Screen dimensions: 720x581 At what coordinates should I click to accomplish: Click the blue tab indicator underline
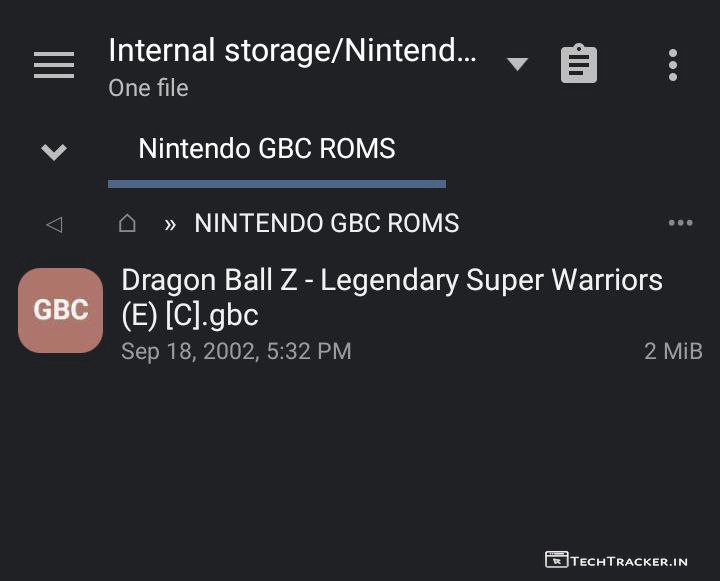coord(277,184)
